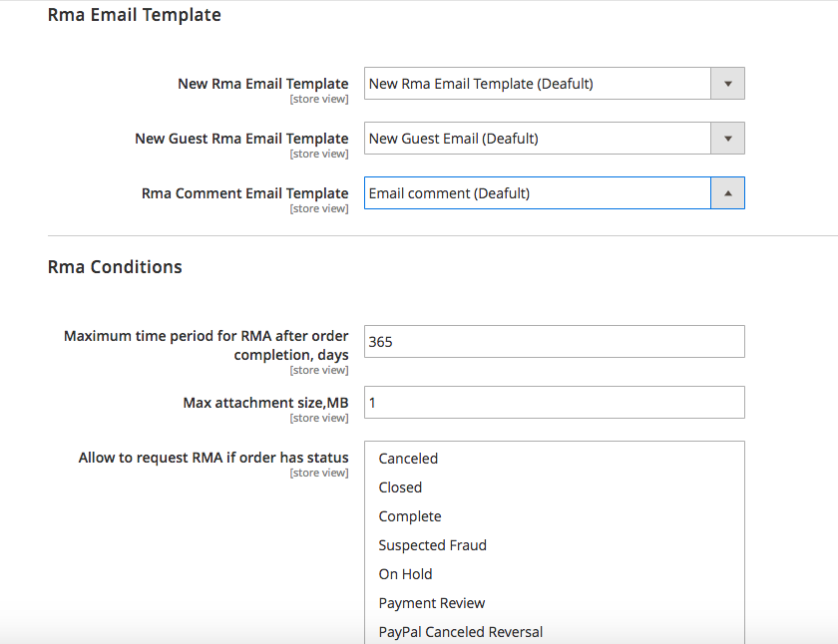838x644 pixels.
Task: Open the New Guest Rma Email Template arrow
Action: click(x=727, y=139)
